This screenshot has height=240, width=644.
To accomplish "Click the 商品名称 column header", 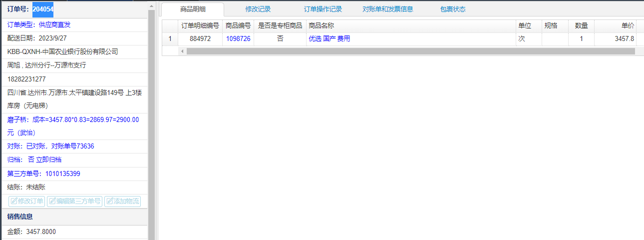I will (x=411, y=25).
